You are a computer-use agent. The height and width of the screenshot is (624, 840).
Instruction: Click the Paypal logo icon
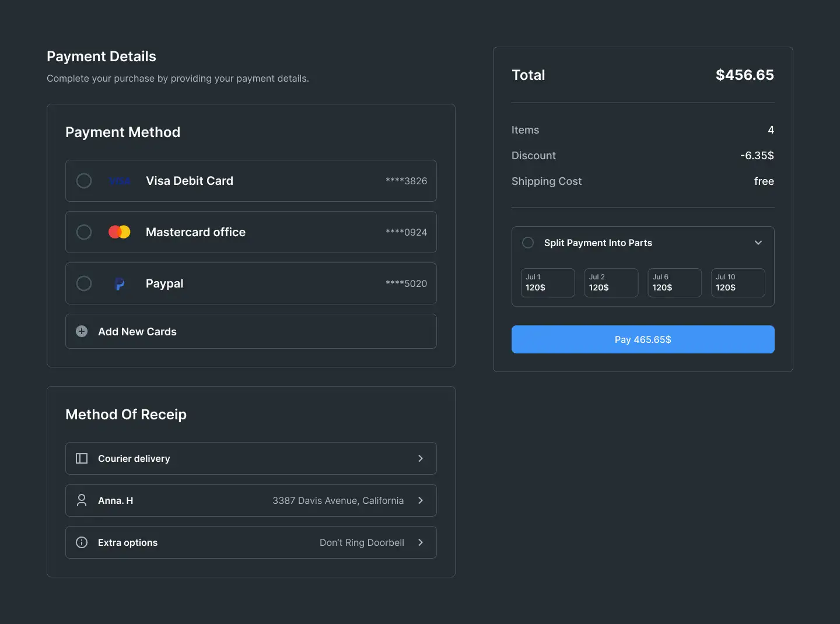tap(120, 283)
